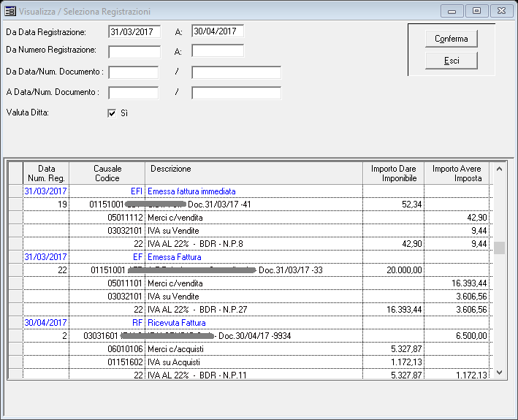Viewport: 518px width, 420px height.
Task: Close the Visualizza / Seleziona Registrazioni window
Action: coord(501,11)
